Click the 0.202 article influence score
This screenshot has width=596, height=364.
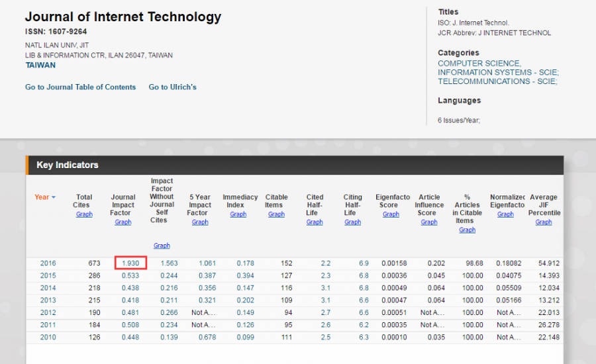pos(436,263)
